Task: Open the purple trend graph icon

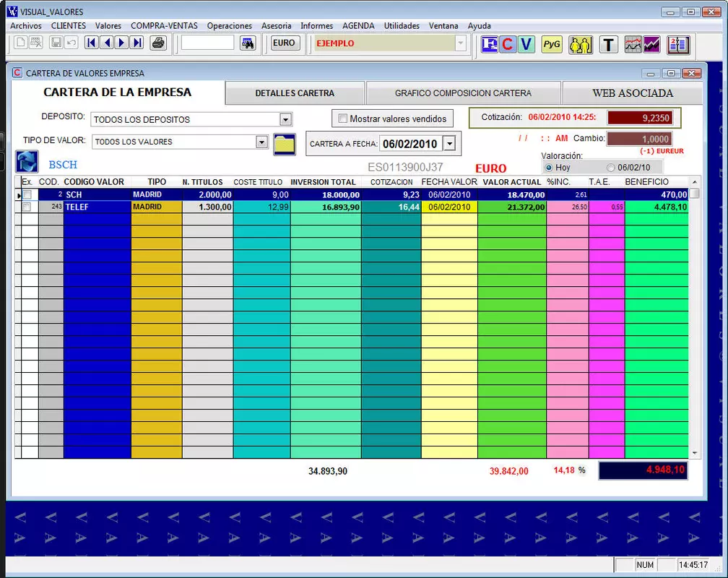Action: [x=652, y=45]
